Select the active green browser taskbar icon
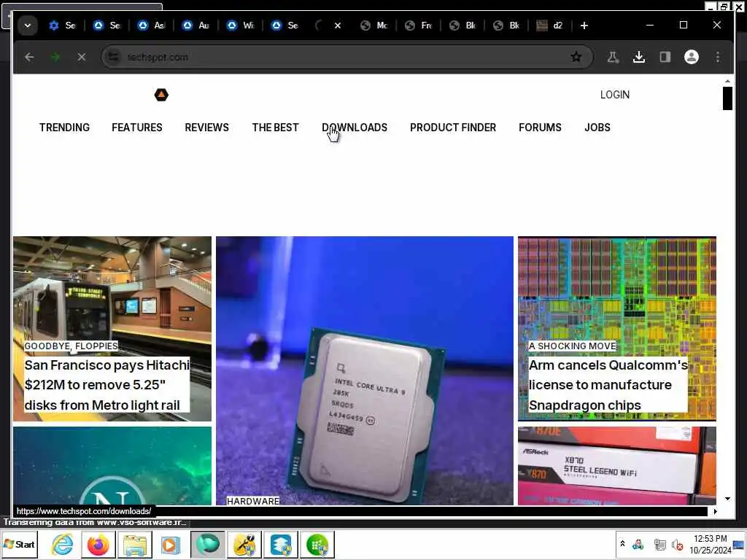The image size is (747, 560). pos(208,544)
